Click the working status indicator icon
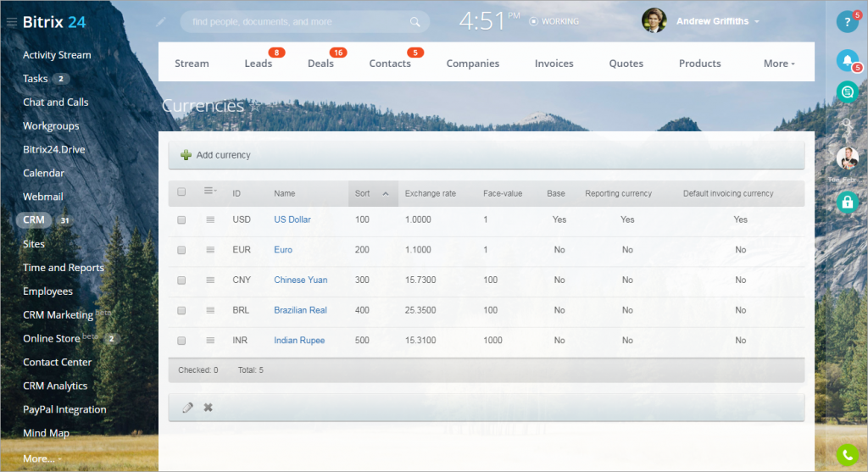 (534, 21)
